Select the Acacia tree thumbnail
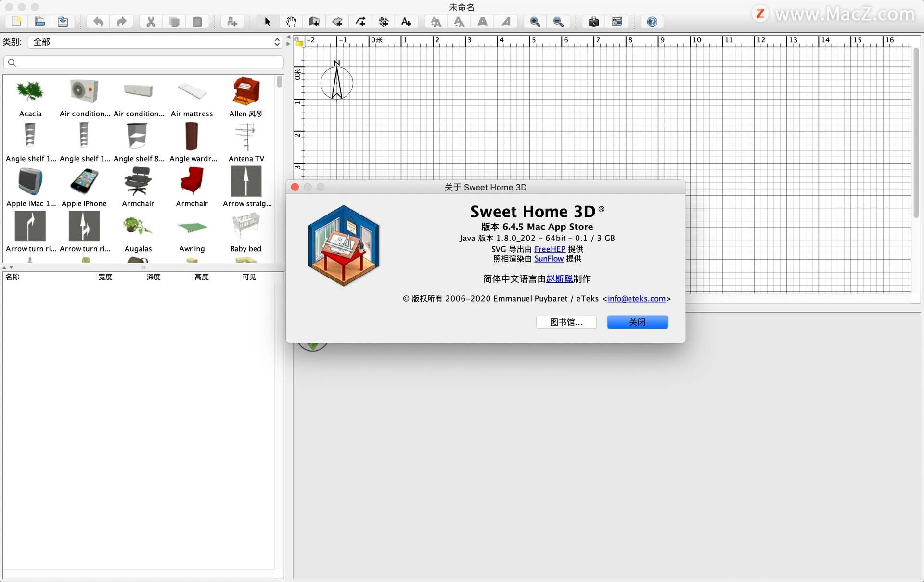Image resolution: width=924 pixels, height=582 pixels. click(x=30, y=91)
